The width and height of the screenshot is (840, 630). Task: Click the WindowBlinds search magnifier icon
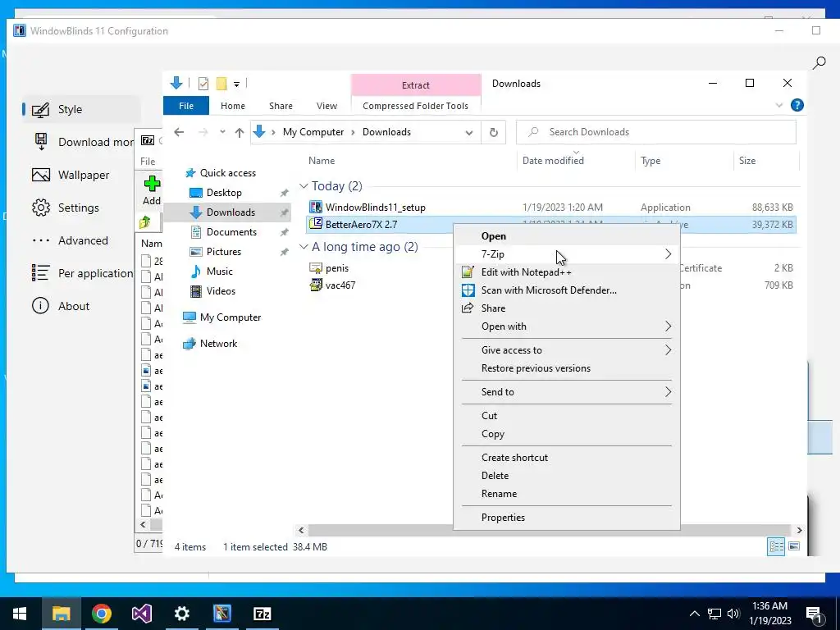[x=819, y=63]
